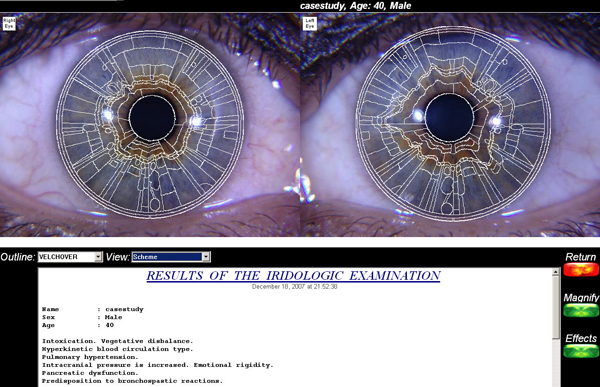Click the 'casestudy, Age: 40, Male' title text
The height and width of the screenshot is (387, 600).
tap(355, 6)
